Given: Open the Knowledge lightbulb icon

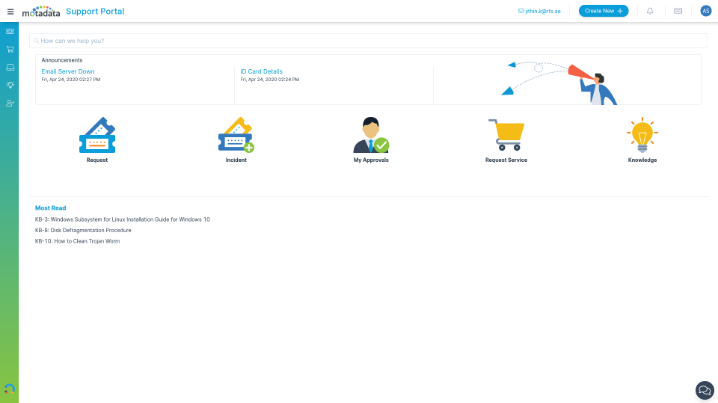Looking at the screenshot, I should coord(642,135).
